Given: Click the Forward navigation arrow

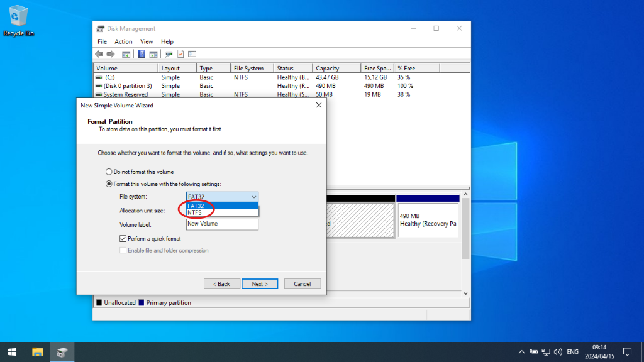Looking at the screenshot, I should 111,54.
